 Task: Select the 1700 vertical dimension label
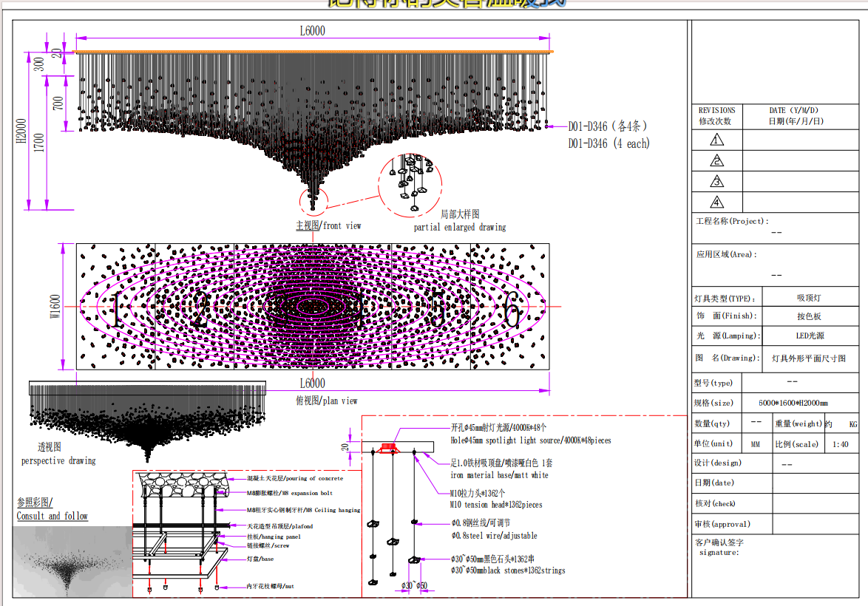(38, 143)
